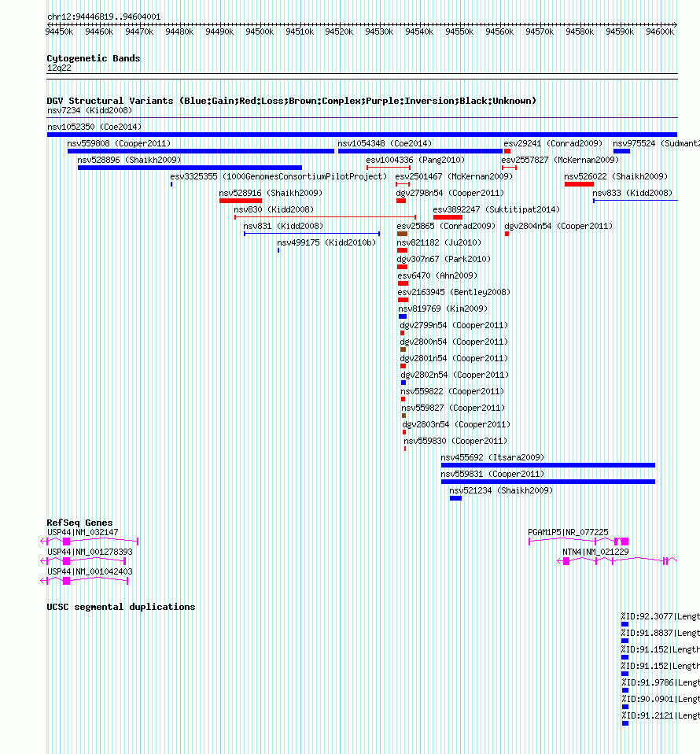Viewport: 700px width, 754px height.
Task: Open segmental duplication %ID:91.2121 label
Action: tap(661, 715)
